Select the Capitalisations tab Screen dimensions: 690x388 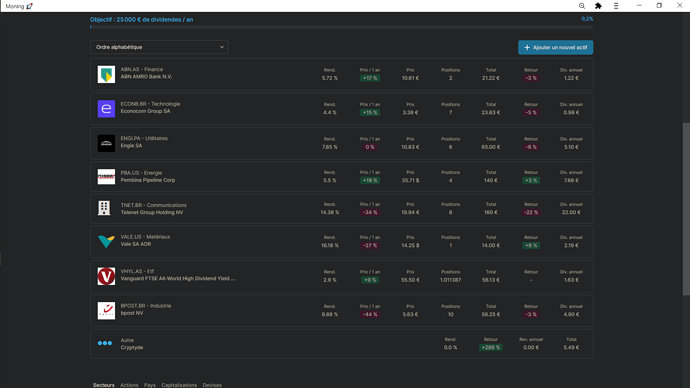179,385
